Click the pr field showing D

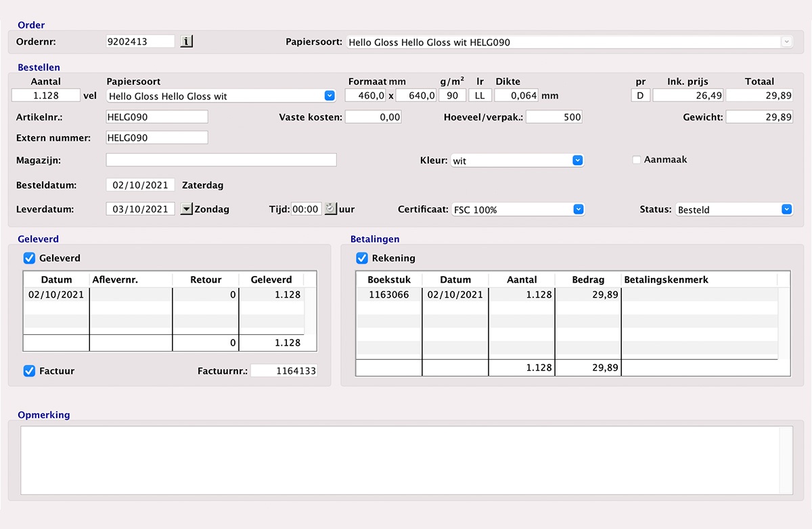(641, 95)
